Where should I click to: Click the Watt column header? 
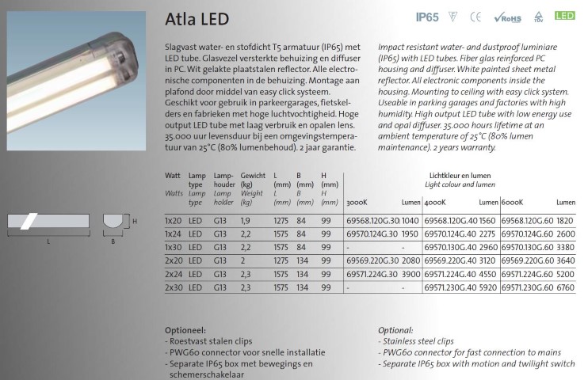tap(173, 176)
